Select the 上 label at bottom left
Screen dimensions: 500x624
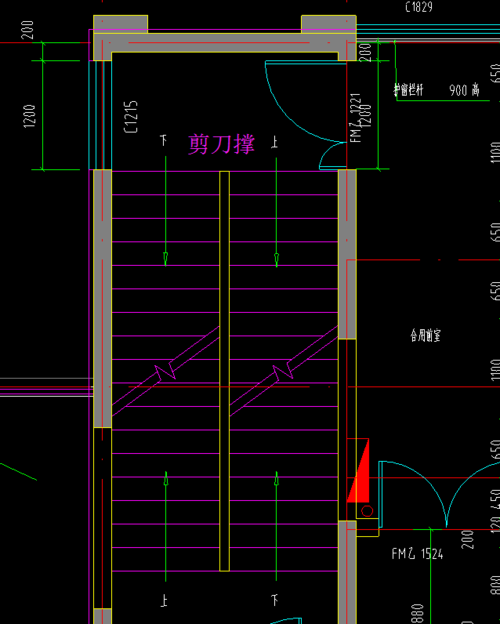(x=164, y=600)
